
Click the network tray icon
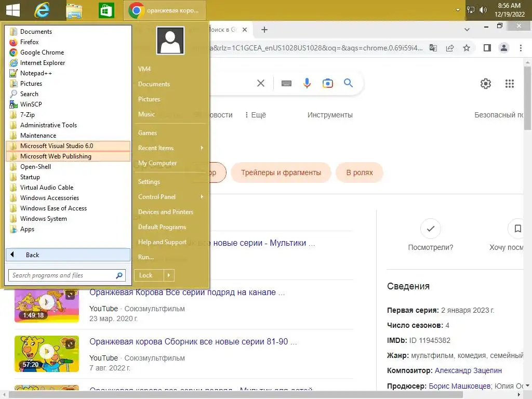471,10
